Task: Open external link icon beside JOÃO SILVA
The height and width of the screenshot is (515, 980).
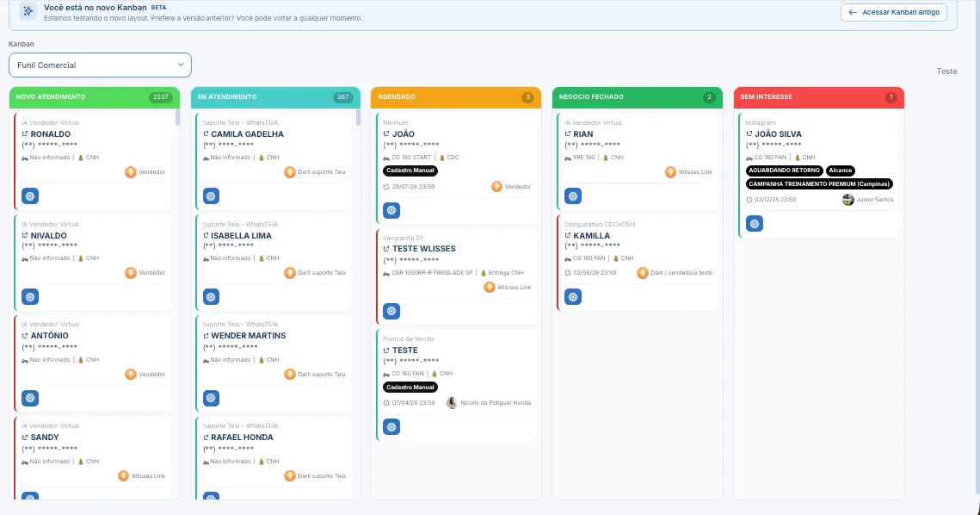Action: pos(749,133)
